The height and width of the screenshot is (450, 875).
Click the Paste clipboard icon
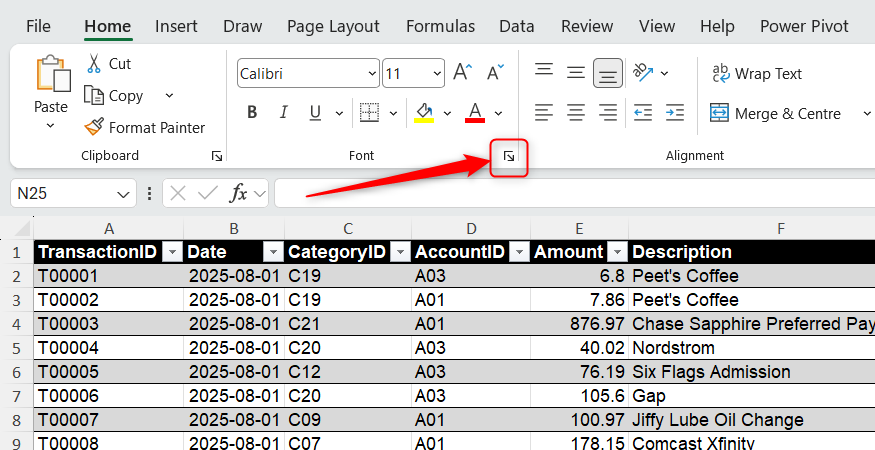(54, 73)
